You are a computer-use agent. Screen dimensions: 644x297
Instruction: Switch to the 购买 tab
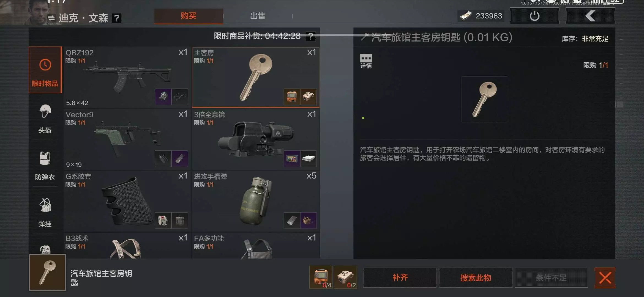pyautogui.click(x=189, y=16)
